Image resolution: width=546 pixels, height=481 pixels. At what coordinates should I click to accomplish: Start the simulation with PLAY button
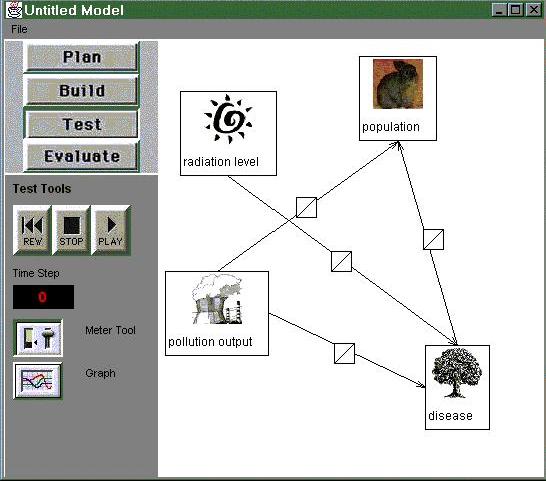pyautogui.click(x=110, y=230)
